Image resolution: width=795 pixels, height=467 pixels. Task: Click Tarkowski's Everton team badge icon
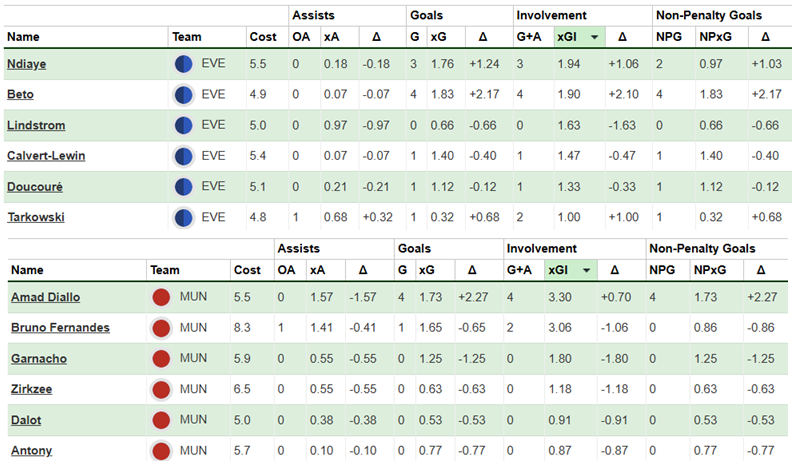(183, 217)
